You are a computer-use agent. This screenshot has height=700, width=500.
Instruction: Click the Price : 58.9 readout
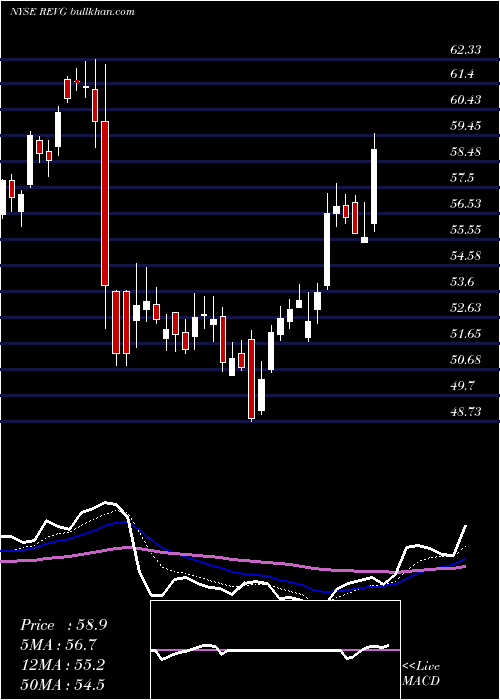pos(63,625)
